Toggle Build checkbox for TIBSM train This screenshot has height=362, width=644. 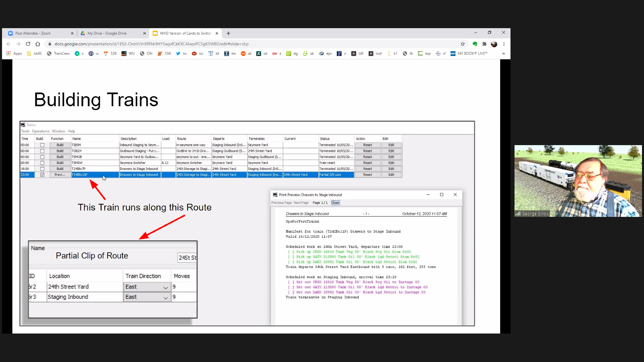click(x=42, y=145)
